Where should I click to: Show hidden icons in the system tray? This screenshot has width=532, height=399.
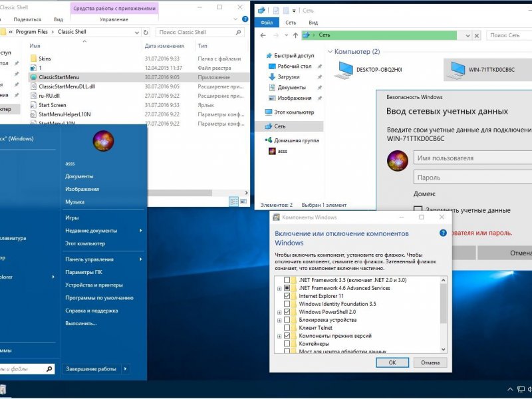click(x=510, y=389)
